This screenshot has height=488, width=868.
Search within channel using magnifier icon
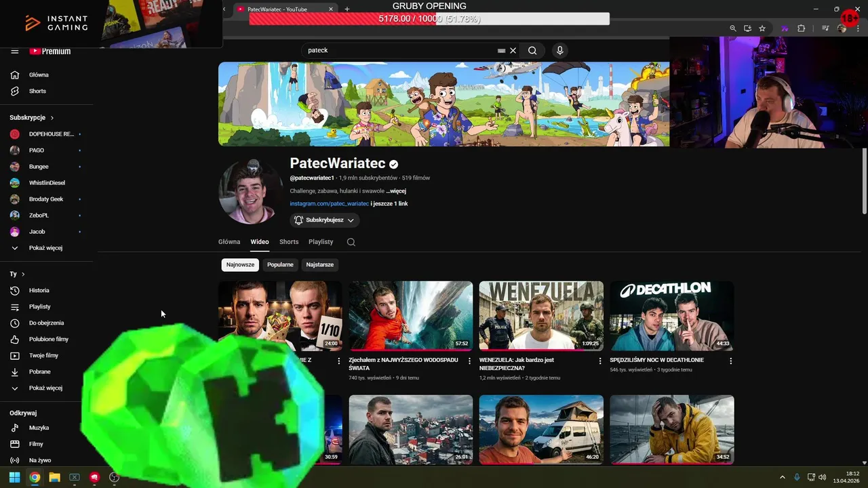351,242
